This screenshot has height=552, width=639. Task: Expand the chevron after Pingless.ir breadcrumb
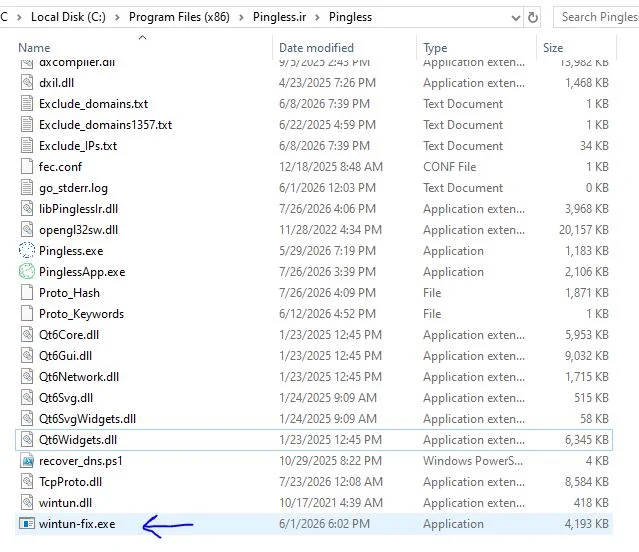pyautogui.click(x=317, y=18)
